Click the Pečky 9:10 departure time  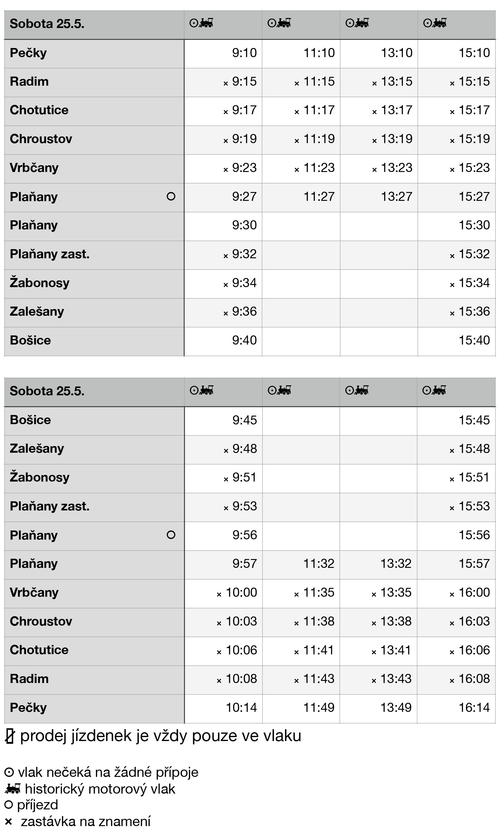click(244, 53)
